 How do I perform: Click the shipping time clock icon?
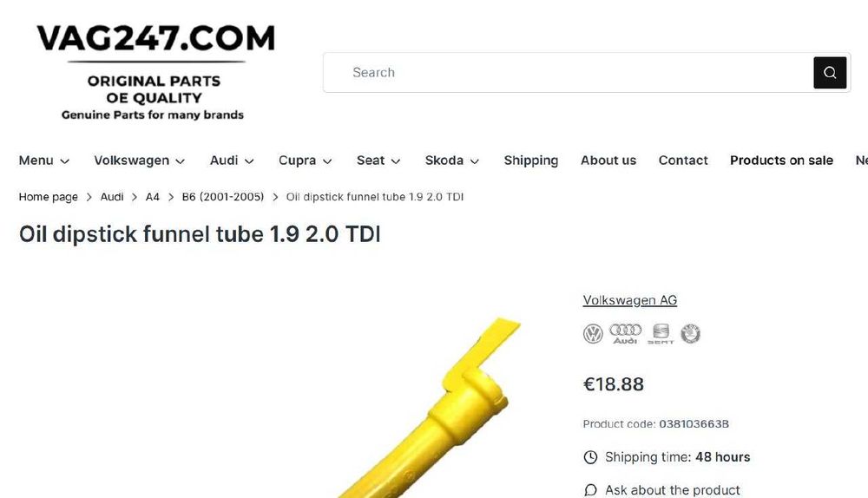click(x=590, y=457)
